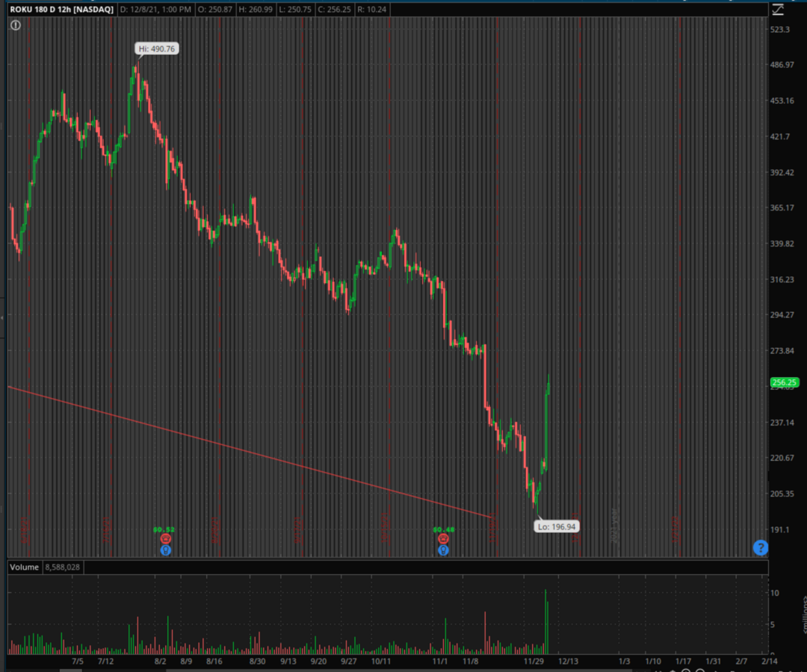The width and height of the screenshot is (807, 672).
Task: Select the Lo: 196.94 price bubble
Action: pos(557,526)
